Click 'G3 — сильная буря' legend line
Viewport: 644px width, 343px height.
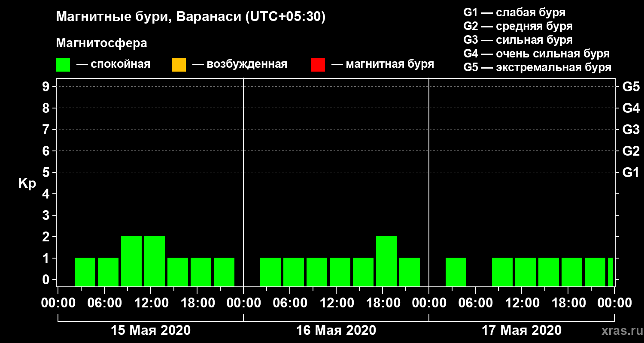click(518, 40)
